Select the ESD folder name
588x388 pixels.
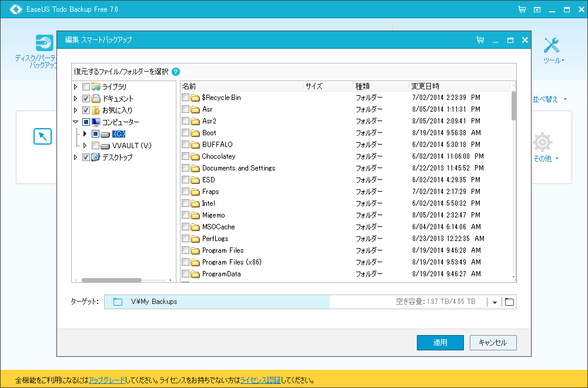coord(209,180)
